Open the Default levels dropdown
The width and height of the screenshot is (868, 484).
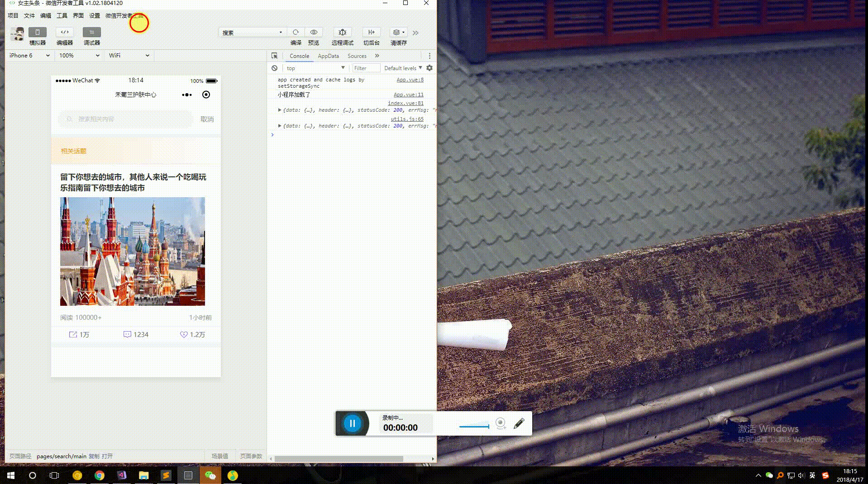click(403, 68)
